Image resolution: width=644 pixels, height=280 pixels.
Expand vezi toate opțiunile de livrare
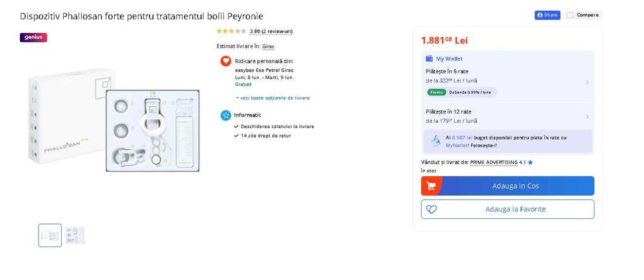click(272, 98)
